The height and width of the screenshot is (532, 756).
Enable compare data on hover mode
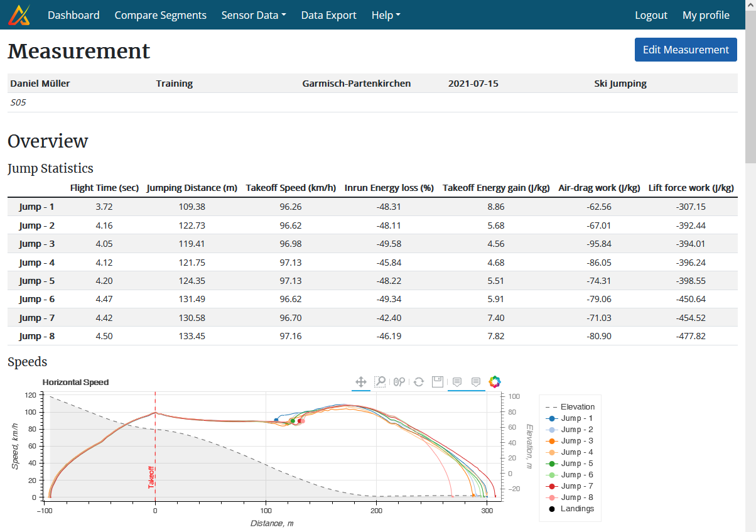[475, 381]
